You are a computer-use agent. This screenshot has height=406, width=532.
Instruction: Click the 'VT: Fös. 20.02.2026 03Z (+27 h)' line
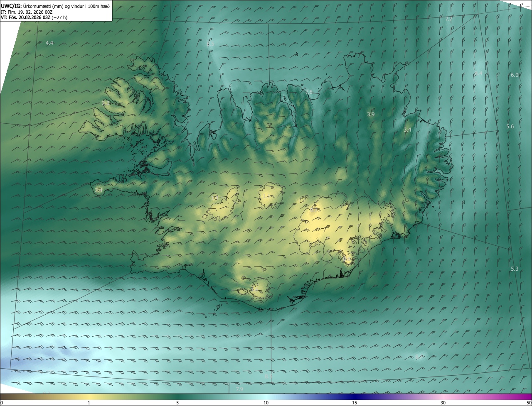[x=34, y=17]
